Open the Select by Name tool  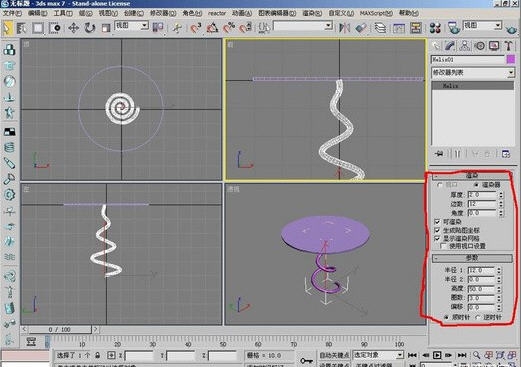tap(22, 28)
